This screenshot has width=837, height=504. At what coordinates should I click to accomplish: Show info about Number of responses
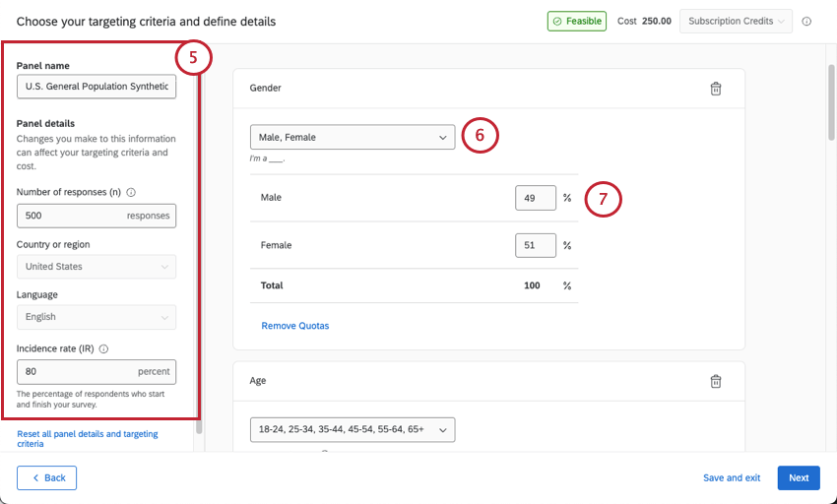(x=131, y=193)
